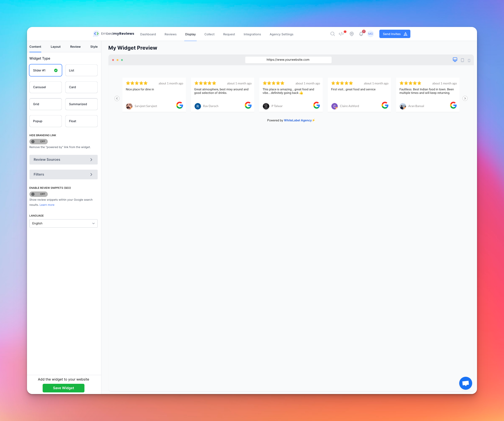
Task: Click the Send Invites button
Action: pyautogui.click(x=395, y=34)
